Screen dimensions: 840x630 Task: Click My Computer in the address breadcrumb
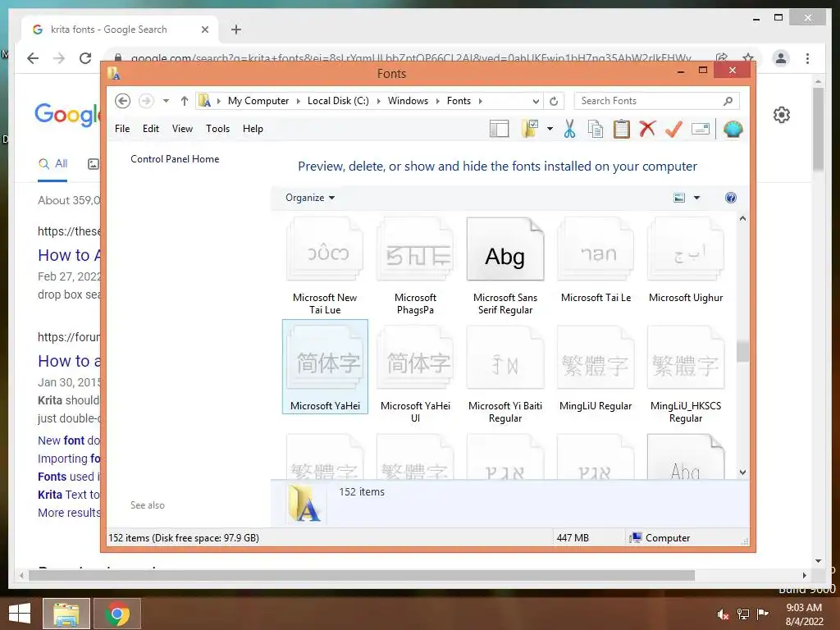[x=258, y=101]
